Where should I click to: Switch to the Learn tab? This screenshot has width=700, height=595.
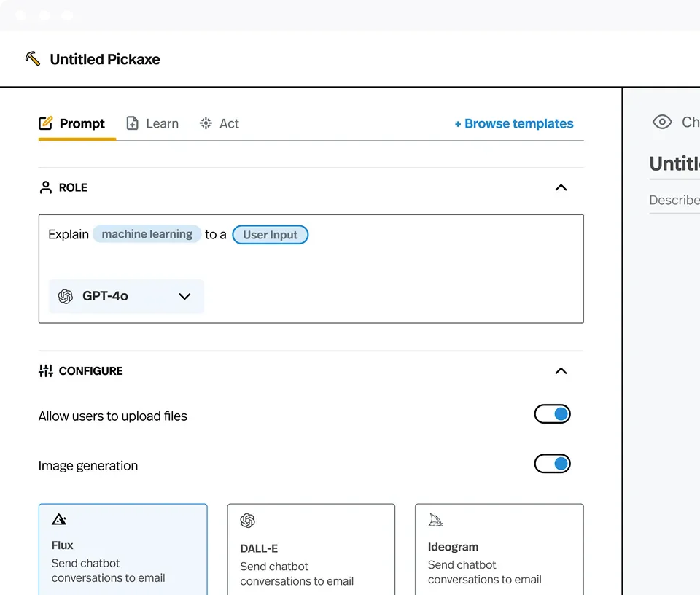click(x=152, y=123)
